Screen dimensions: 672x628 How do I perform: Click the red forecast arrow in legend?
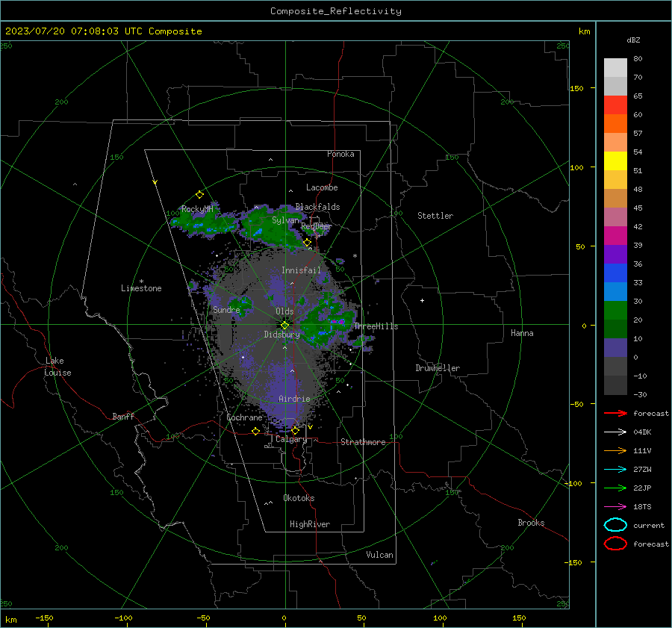tap(615, 413)
